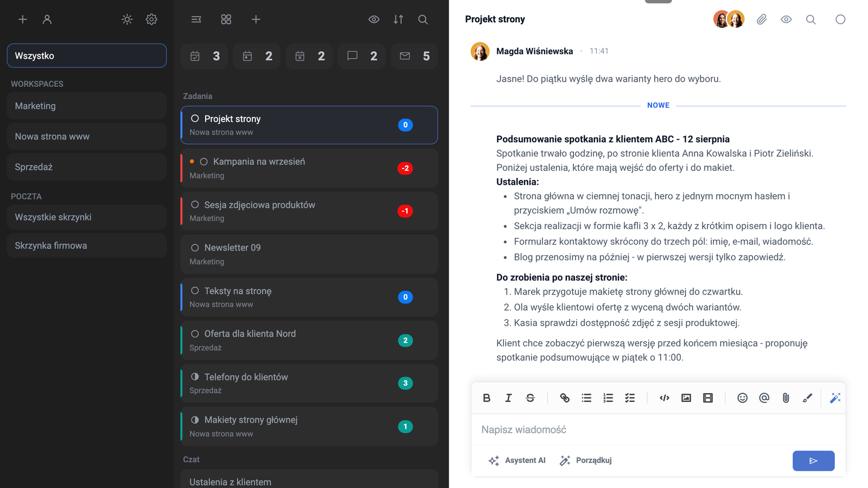Viewport: 868px width, 488px height.
Task: Open Skrzynka firmowa mailbox
Action: click(x=87, y=246)
